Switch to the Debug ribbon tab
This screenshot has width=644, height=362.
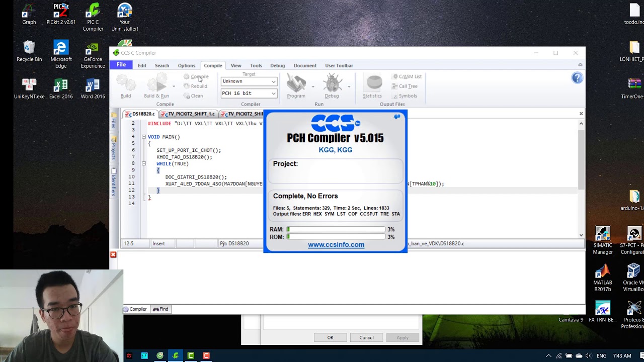click(x=277, y=65)
